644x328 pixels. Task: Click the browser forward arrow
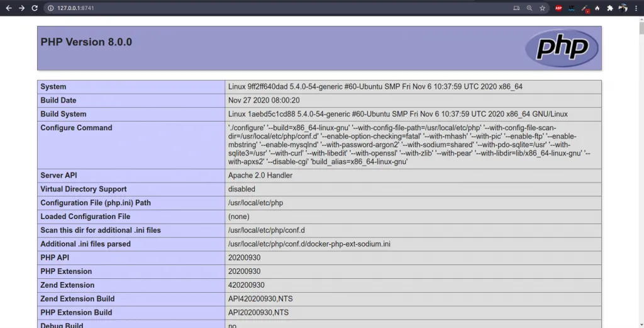[x=22, y=8]
